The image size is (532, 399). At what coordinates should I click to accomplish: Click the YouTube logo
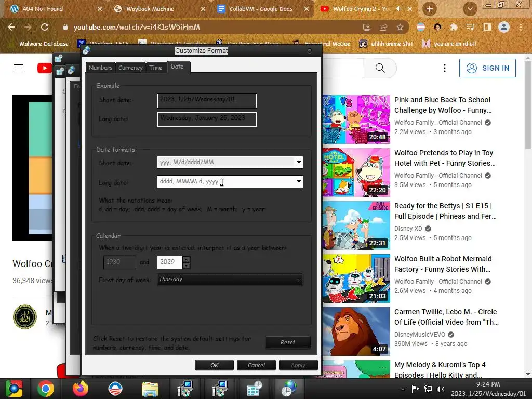click(45, 68)
